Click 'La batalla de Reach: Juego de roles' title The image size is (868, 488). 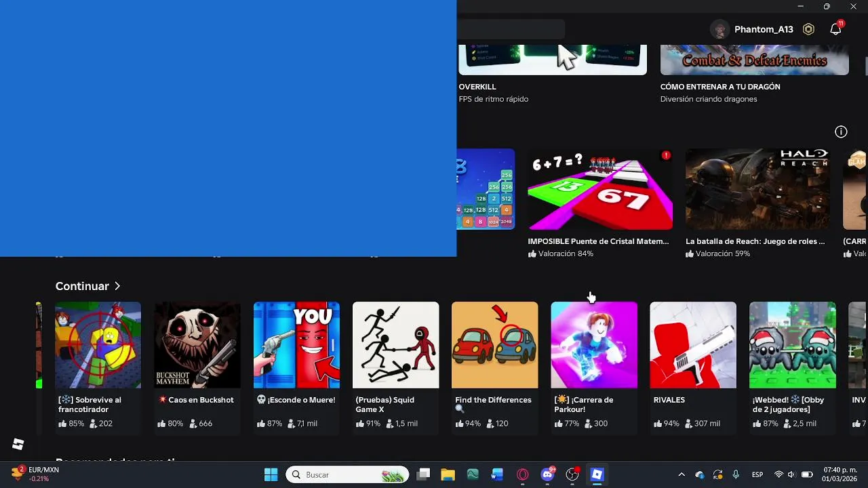(x=755, y=241)
